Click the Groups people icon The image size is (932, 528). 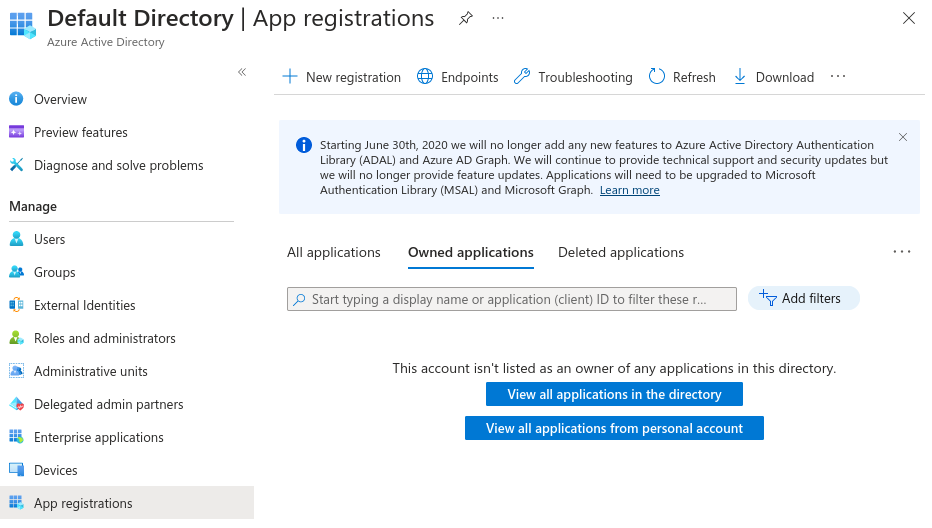coord(17,272)
